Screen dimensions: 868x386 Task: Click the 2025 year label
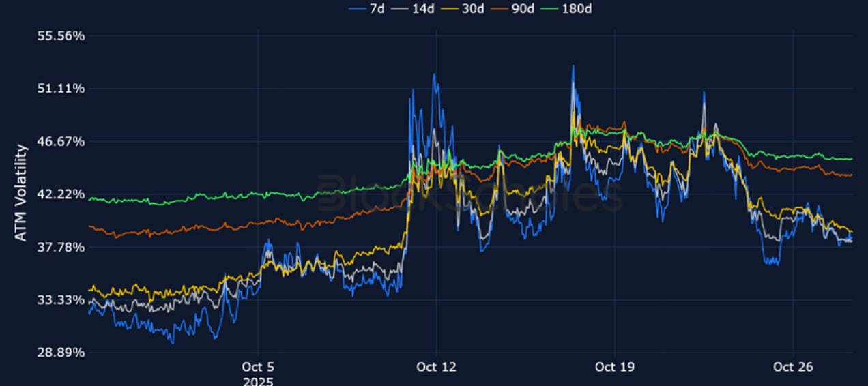[x=258, y=380]
